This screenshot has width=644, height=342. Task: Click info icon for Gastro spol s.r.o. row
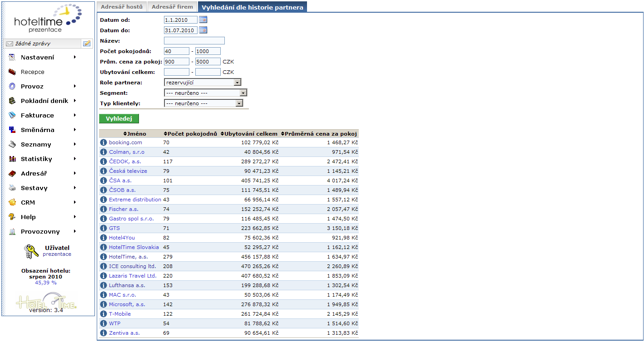tap(104, 219)
